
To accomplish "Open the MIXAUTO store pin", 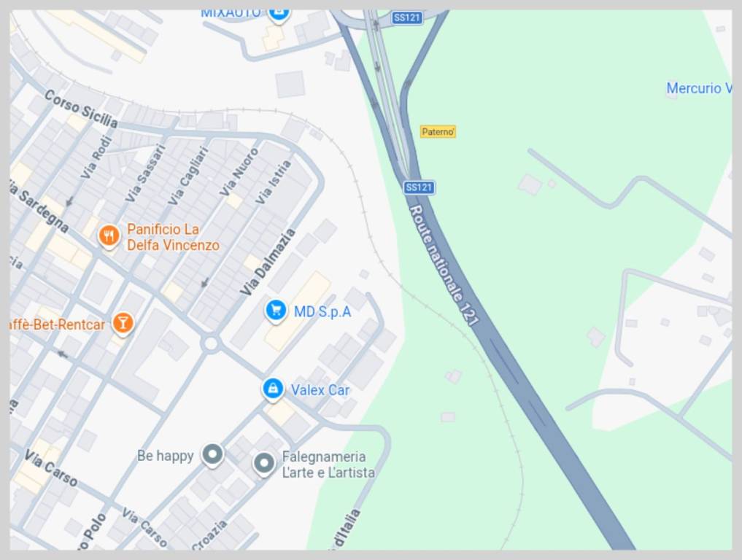I will click(x=278, y=13).
